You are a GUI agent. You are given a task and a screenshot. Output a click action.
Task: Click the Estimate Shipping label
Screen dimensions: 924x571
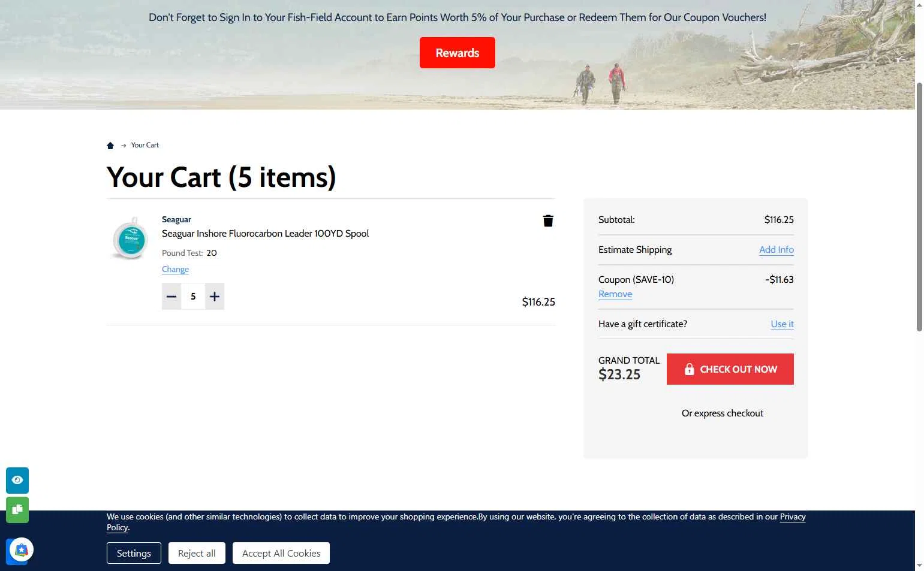point(635,250)
